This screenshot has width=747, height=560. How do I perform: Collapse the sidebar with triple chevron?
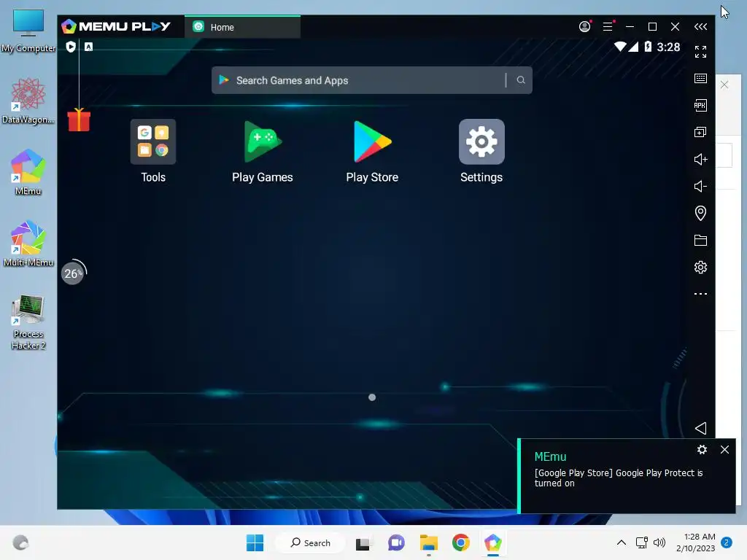pyautogui.click(x=700, y=27)
